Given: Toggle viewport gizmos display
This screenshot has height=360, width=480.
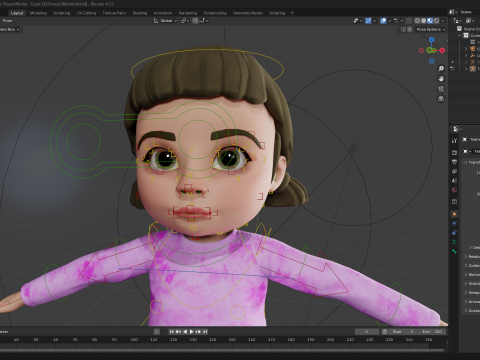Looking at the screenshot, I should point(368,21).
